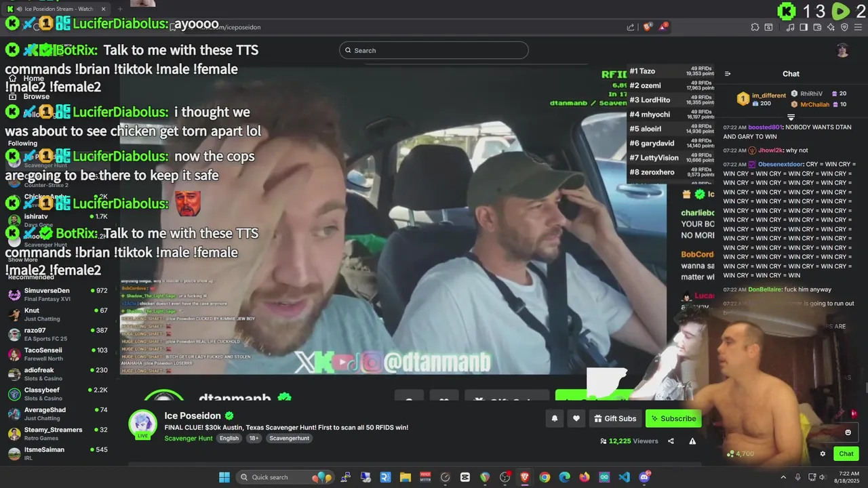Open the user profile avatar menu

point(842,50)
